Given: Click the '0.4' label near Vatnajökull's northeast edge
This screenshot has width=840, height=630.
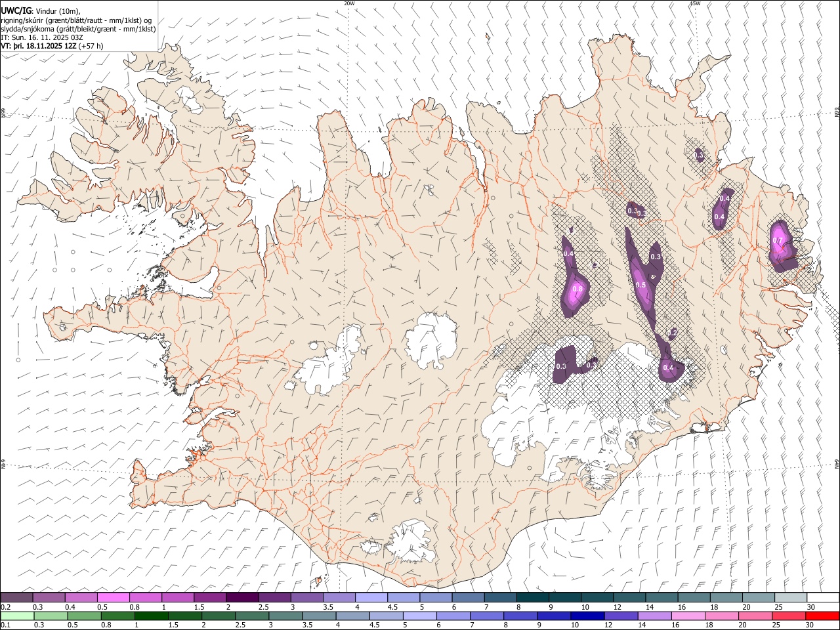Looking at the screenshot, I should point(668,367).
